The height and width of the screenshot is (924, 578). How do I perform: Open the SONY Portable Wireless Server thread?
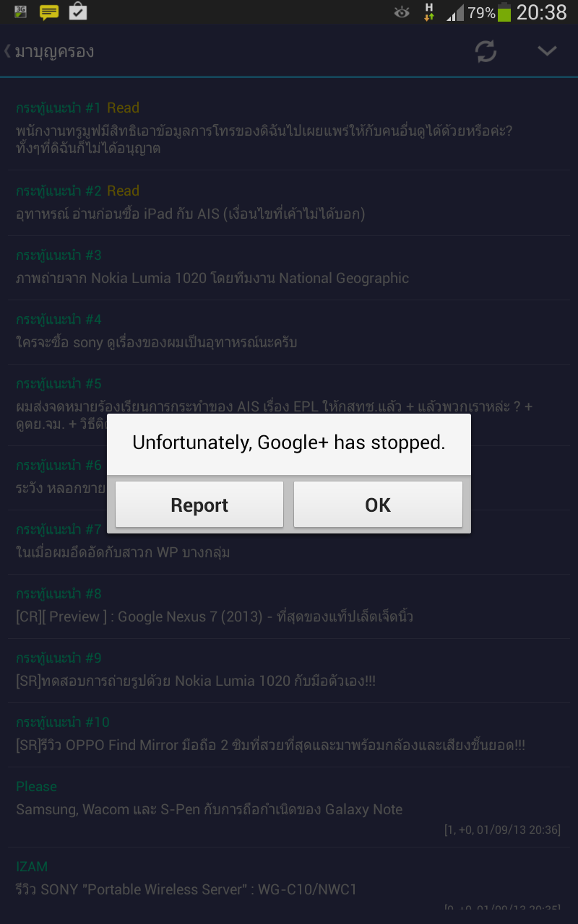pyautogui.click(x=186, y=889)
